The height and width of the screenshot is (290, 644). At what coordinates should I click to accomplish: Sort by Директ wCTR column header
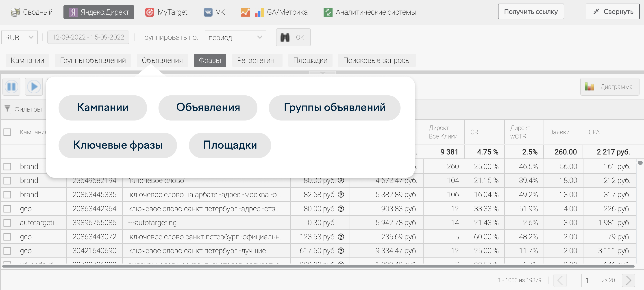coord(524,132)
